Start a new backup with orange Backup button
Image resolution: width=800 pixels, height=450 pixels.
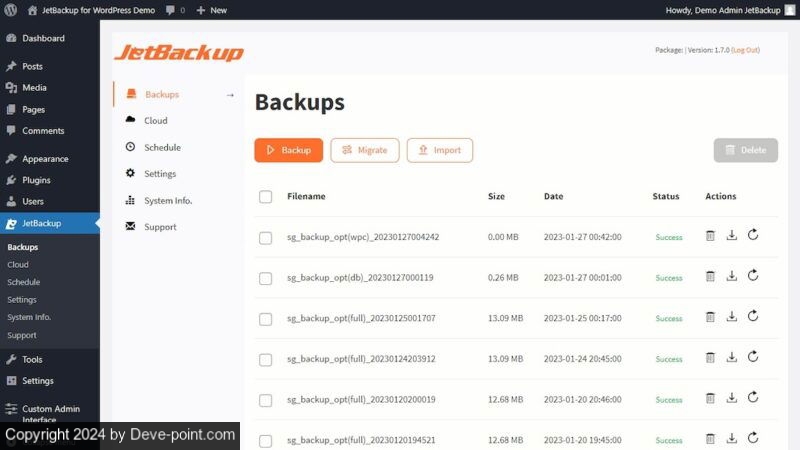[x=289, y=150]
